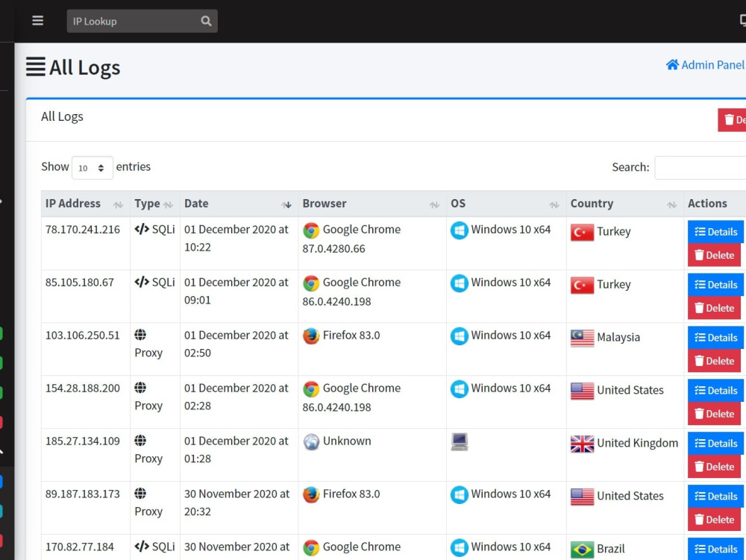The image size is (746, 560).
Task: Select IP address text 103.106.250.51
Action: [82, 335]
